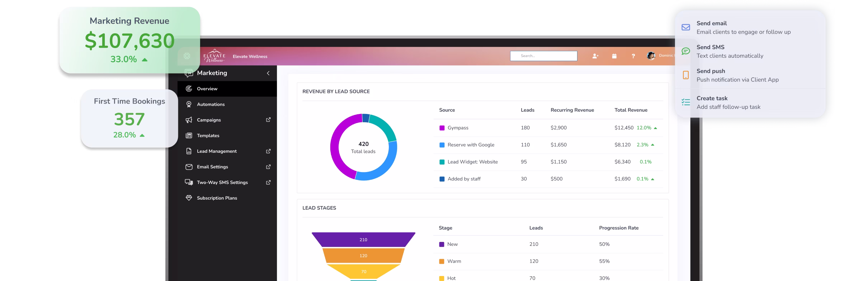868x281 pixels.
Task: Click the Campaigns megaphone icon
Action: tap(189, 120)
